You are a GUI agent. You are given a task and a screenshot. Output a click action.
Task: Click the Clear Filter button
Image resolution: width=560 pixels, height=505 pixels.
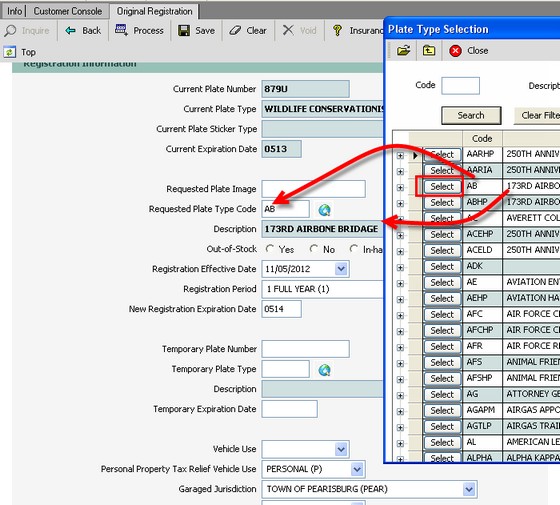pyautogui.click(x=537, y=115)
